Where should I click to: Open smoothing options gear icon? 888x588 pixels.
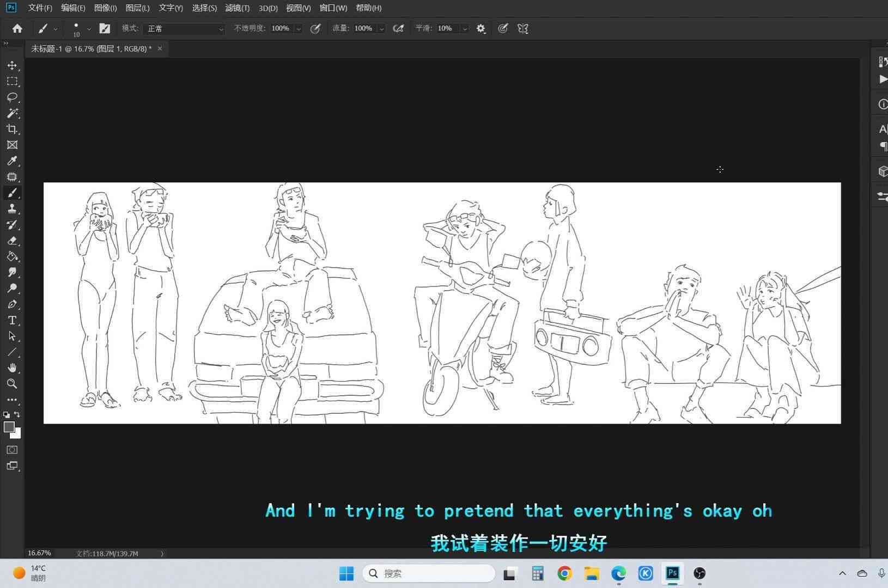pos(481,28)
